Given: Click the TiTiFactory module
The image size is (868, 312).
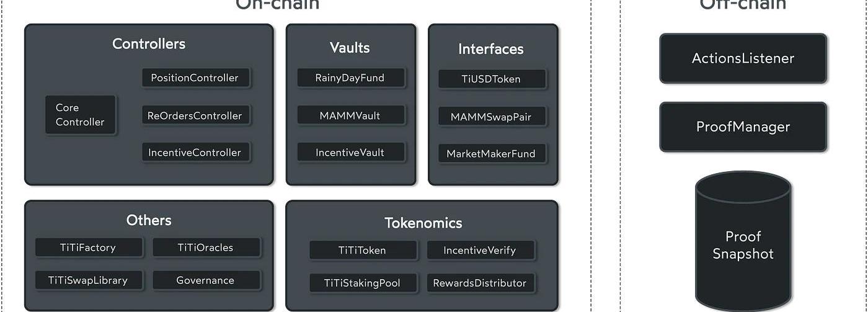Looking at the screenshot, I should [x=88, y=247].
